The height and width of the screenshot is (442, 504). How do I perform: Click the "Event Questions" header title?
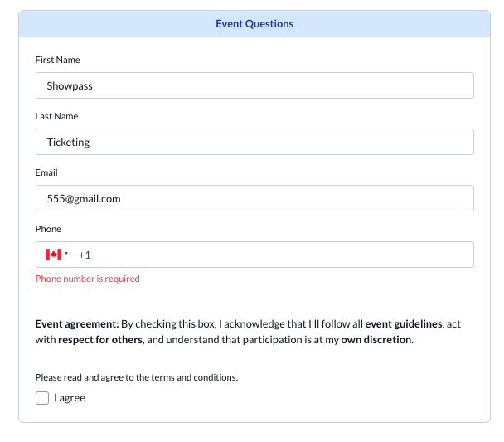pos(254,24)
